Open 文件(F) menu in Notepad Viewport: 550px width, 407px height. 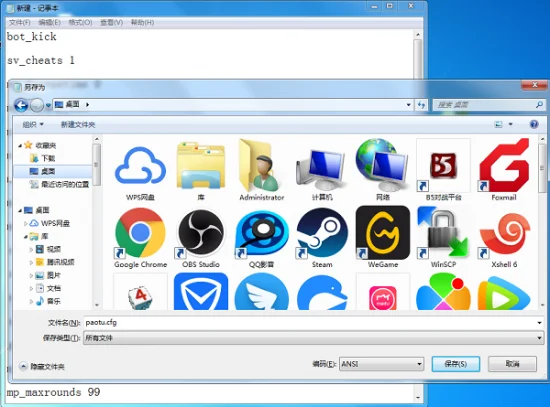[x=19, y=22]
